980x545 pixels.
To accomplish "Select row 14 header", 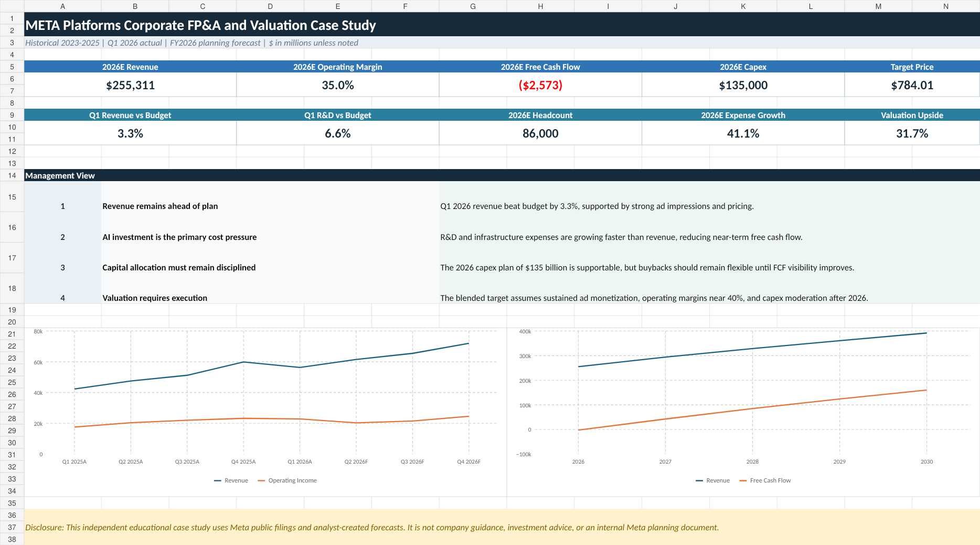I will point(12,175).
